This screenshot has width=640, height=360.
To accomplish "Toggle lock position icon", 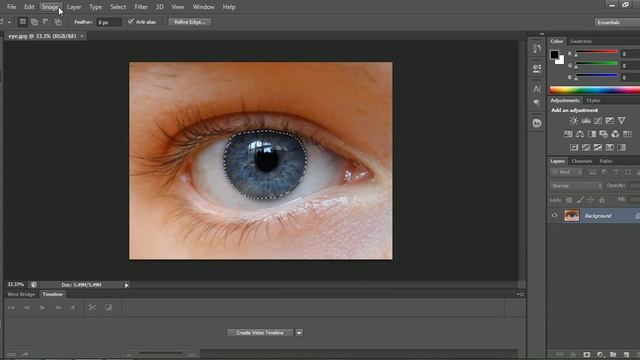I will (591, 200).
